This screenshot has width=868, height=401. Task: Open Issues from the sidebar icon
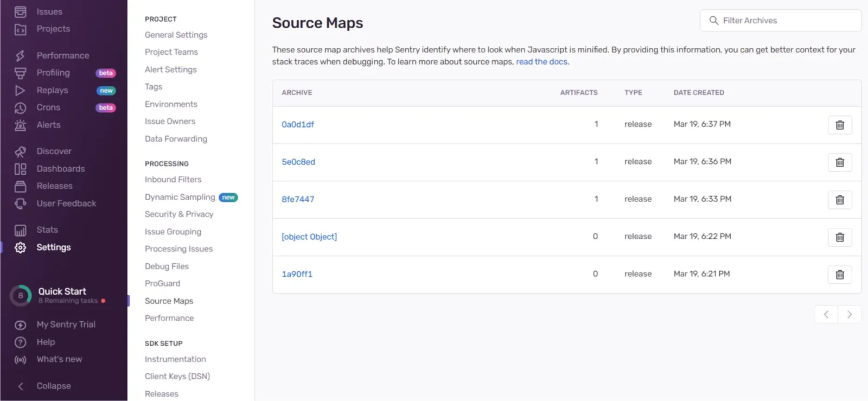click(20, 11)
